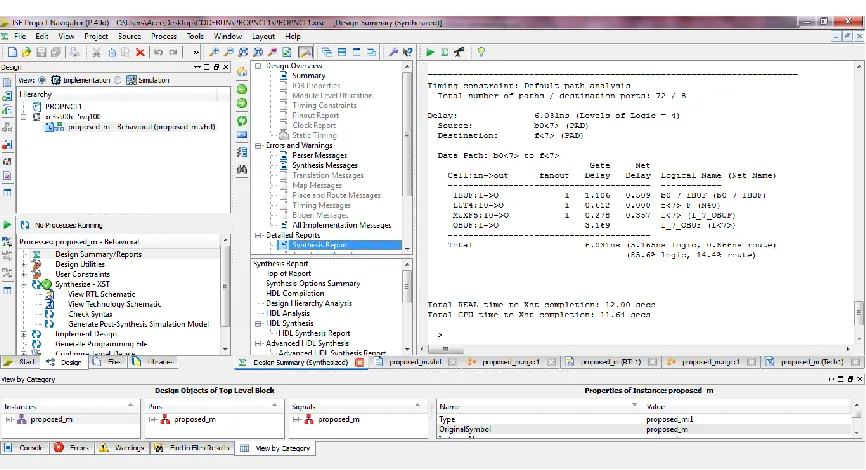Click the Save toolbar icon
The image size is (866, 470).
(41, 52)
